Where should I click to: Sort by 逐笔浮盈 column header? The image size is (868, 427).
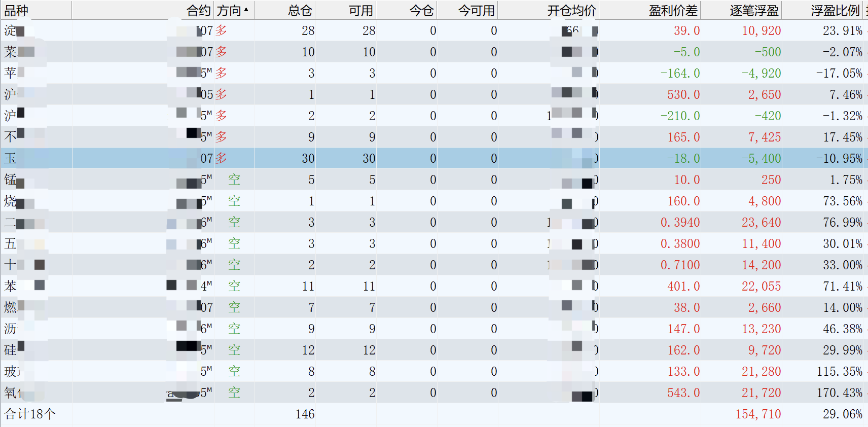click(x=754, y=10)
